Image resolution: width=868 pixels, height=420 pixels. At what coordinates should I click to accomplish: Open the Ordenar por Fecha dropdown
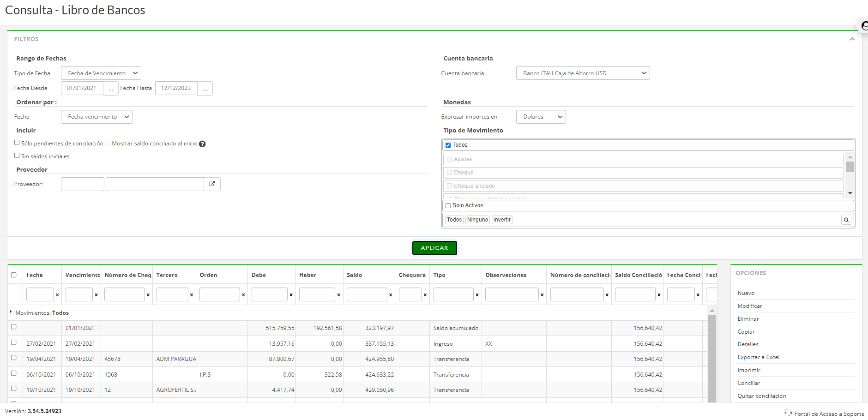(96, 117)
